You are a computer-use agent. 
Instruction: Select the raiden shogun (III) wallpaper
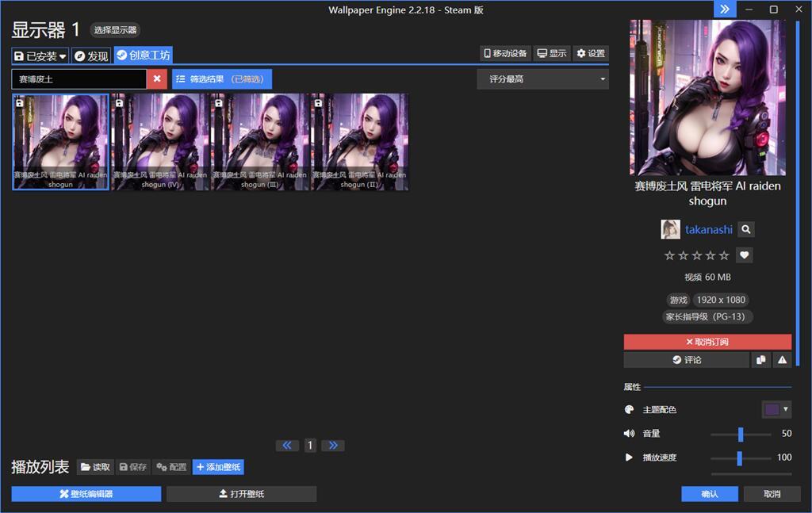pos(259,142)
